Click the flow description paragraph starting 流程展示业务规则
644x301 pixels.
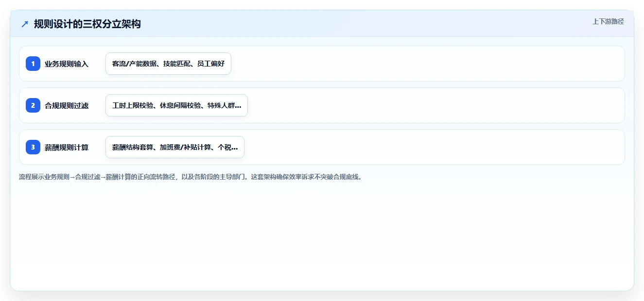click(191, 177)
